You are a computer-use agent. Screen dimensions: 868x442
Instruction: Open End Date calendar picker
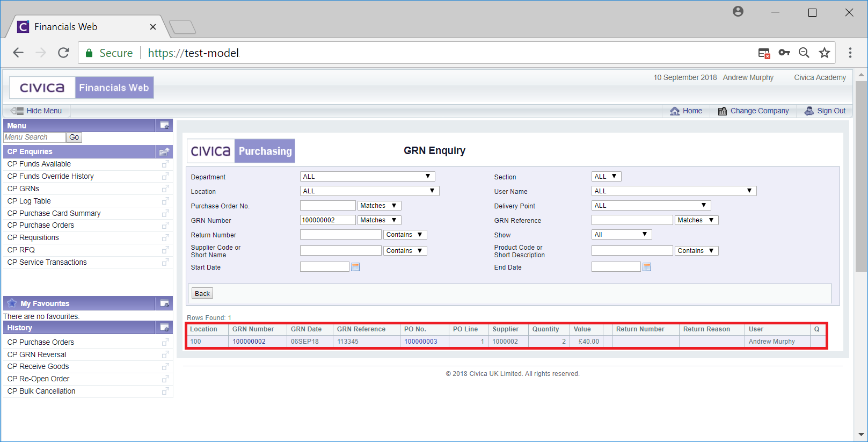point(647,267)
